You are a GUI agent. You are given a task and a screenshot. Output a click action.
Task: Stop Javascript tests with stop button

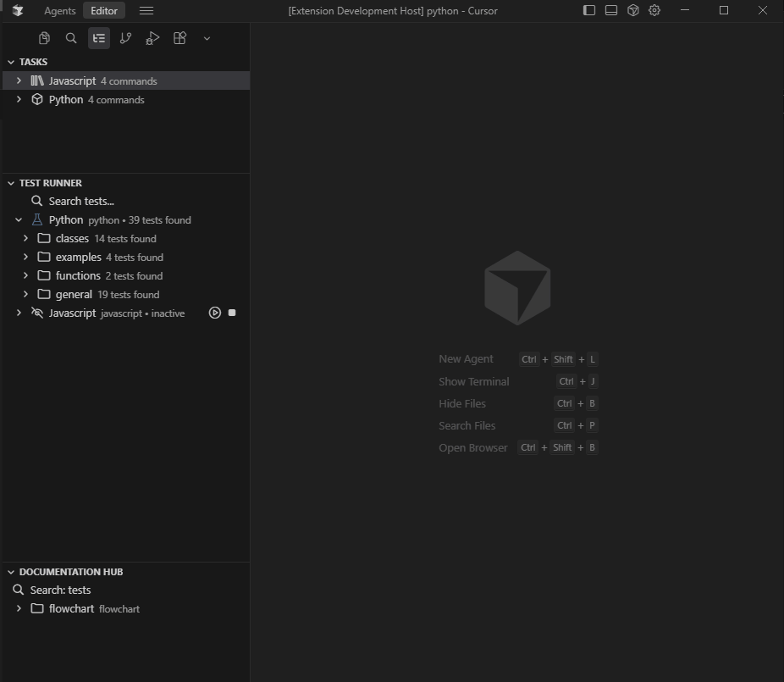point(232,313)
